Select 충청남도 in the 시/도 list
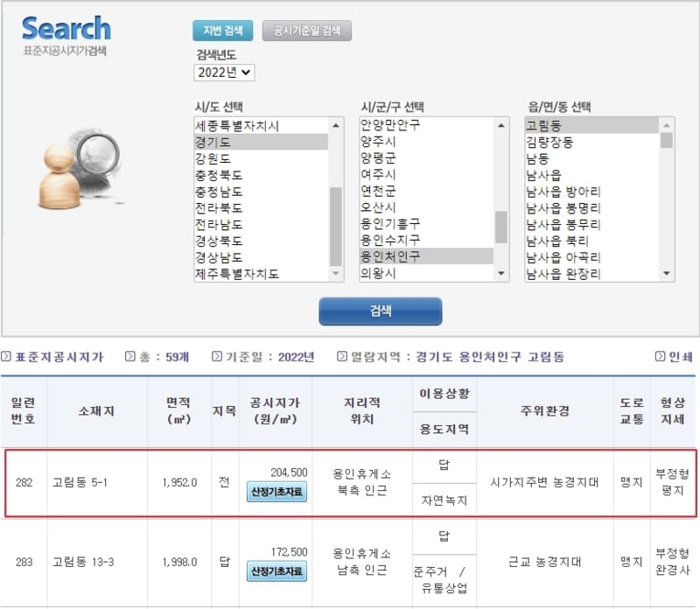Image resolution: width=700 pixels, height=609 pixels. click(x=261, y=192)
